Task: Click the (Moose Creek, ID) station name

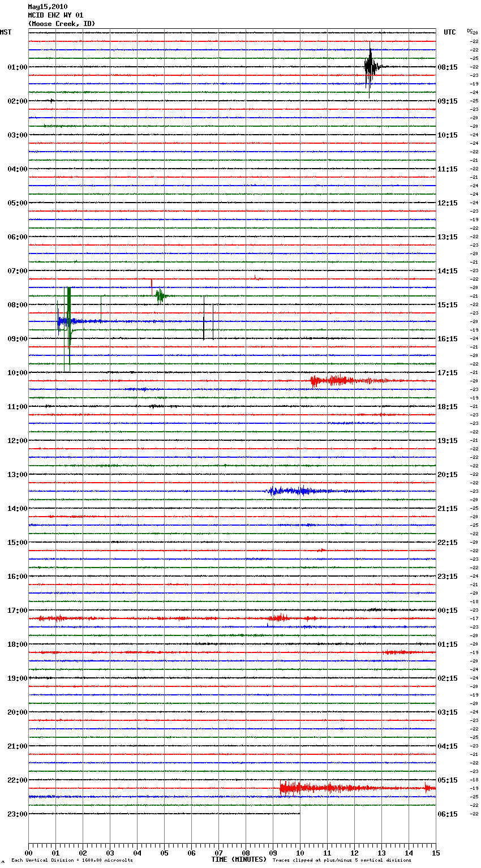Action: click(61, 24)
